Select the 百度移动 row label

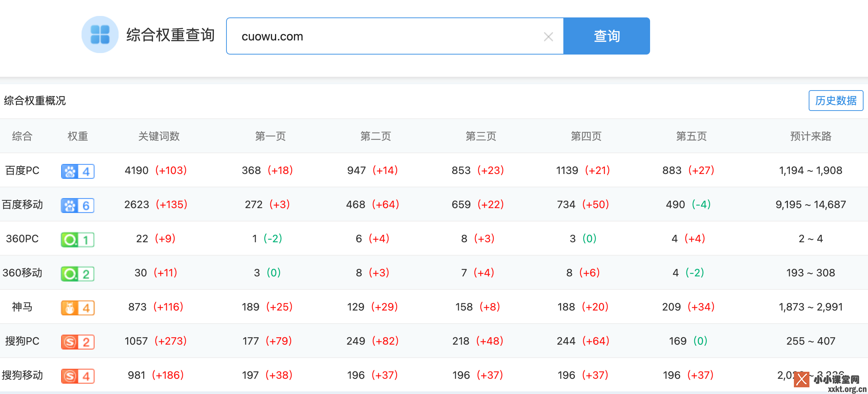point(22,204)
